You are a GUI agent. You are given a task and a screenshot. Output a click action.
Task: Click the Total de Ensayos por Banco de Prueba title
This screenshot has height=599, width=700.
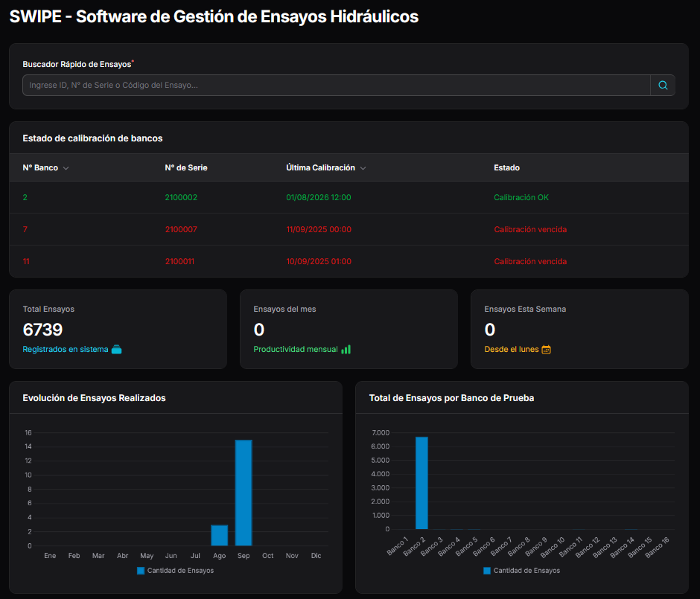coord(451,398)
